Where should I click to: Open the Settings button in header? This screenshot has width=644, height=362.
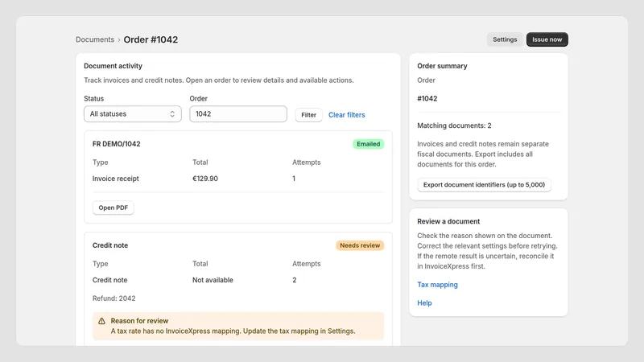505,39
